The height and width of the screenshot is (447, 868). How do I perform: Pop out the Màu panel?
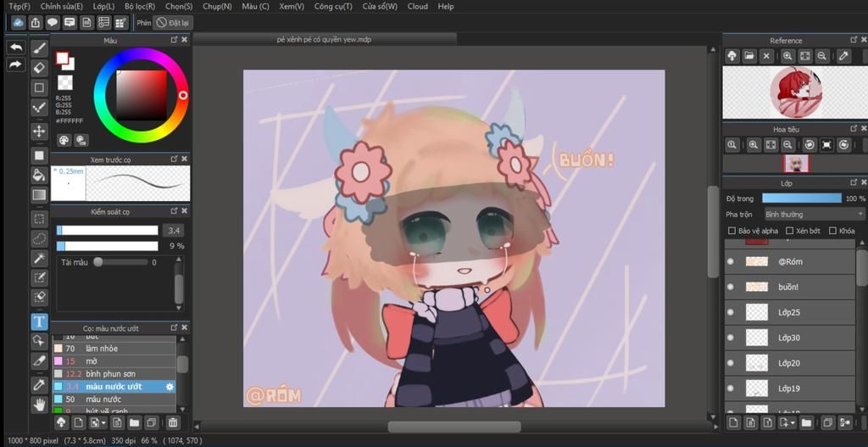coord(174,40)
